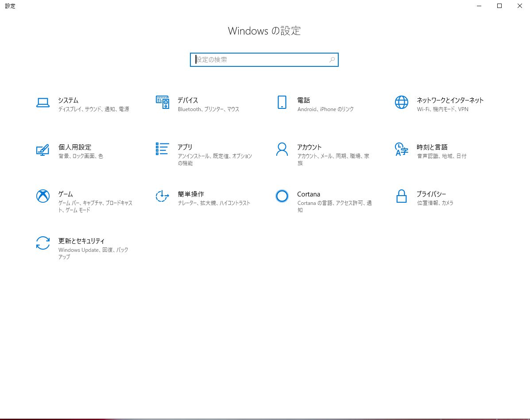Click 'Cortana の言語、アクセス許可、通知' description
Screen dimensions: 530x420
335,206
